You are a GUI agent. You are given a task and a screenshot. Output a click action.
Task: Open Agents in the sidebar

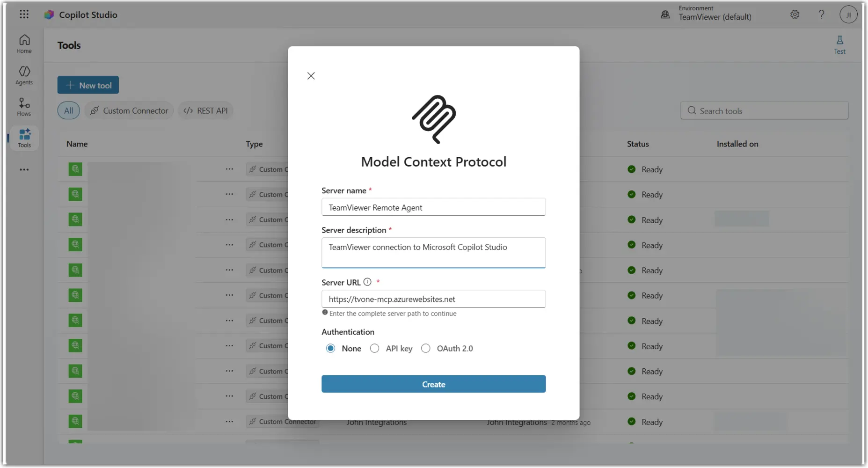24,75
